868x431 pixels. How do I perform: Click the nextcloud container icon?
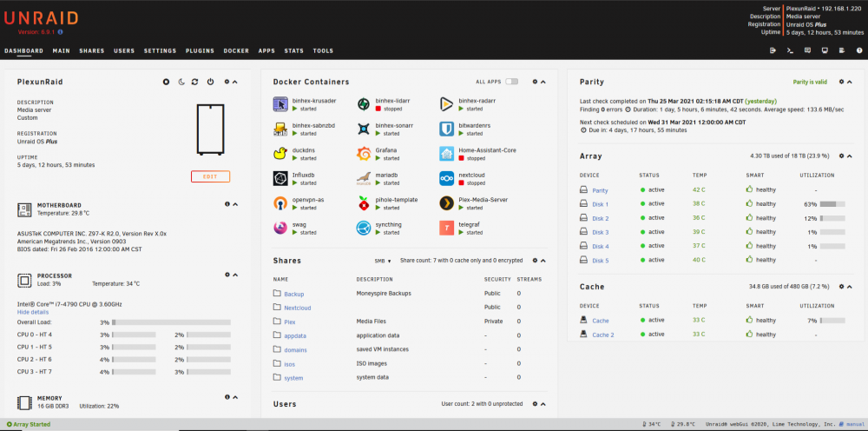[x=447, y=178]
